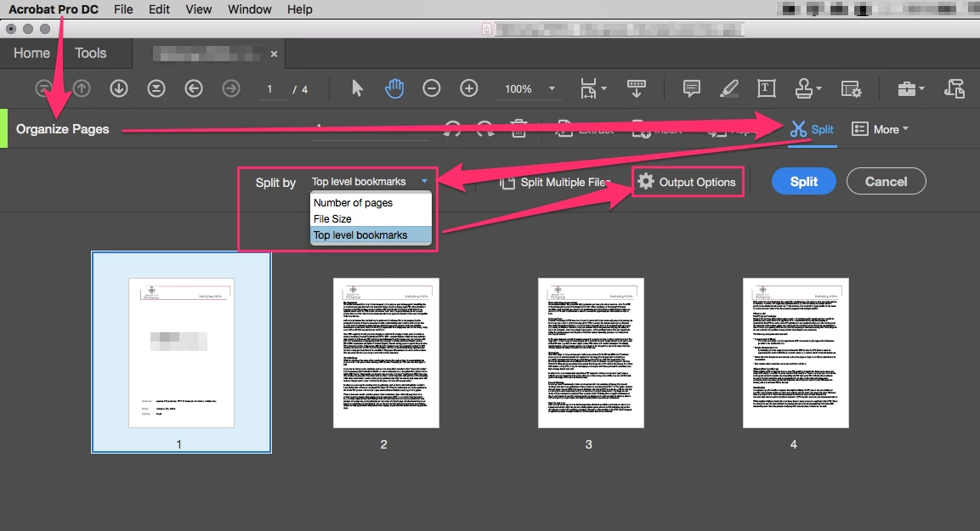Expand the stamp tool dropdown arrow
This screenshot has height=531, width=980.
click(819, 88)
